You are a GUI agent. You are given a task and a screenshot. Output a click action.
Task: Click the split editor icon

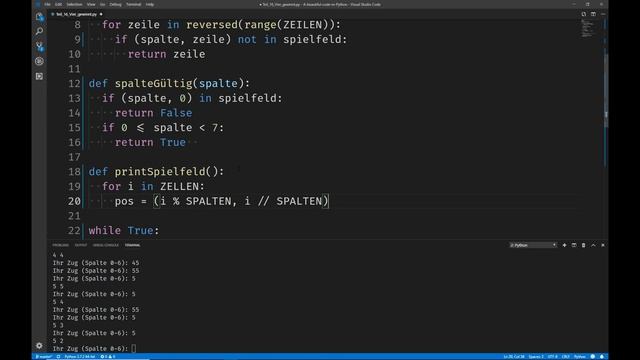[593, 14]
